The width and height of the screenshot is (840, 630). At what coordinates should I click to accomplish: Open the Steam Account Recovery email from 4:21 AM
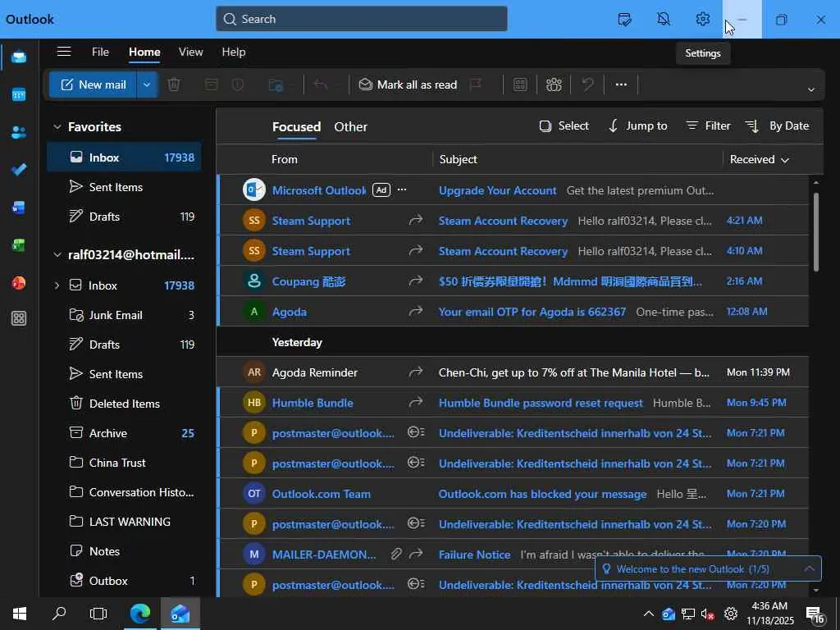click(514, 221)
